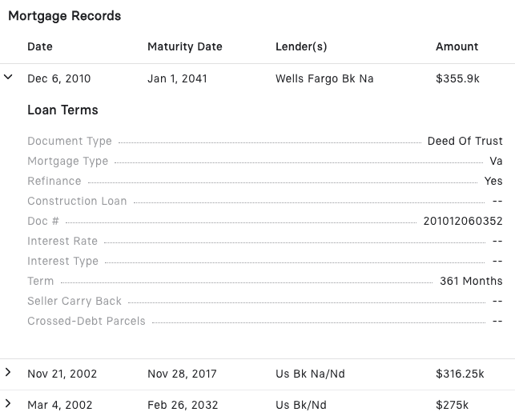
Task: Click the Amount column header
Action: 457,46
